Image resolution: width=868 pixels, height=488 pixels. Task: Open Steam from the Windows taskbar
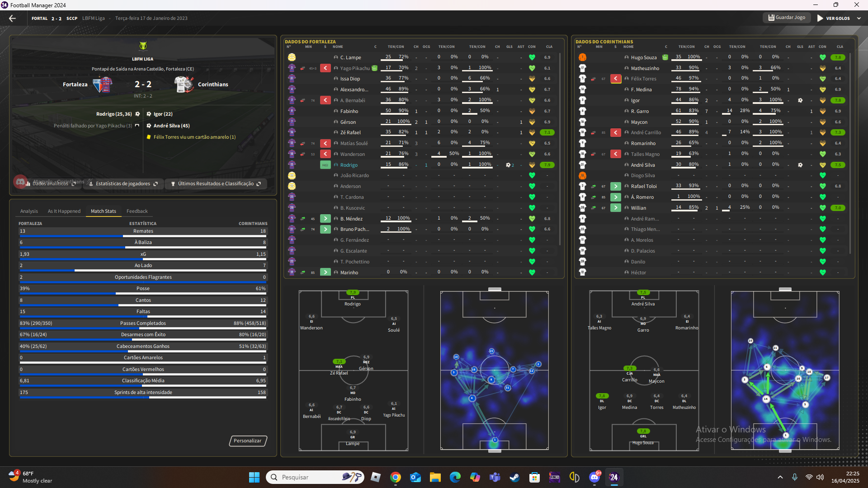click(515, 477)
